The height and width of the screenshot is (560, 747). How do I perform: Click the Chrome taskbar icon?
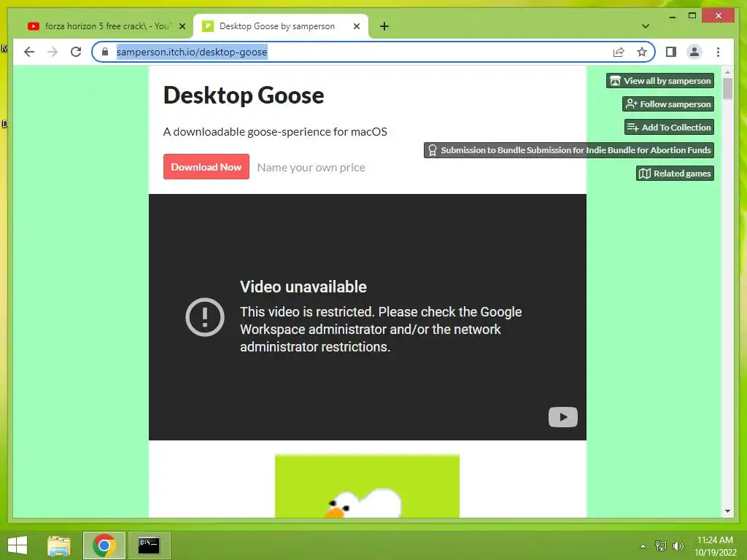click(x=104, y=545)
